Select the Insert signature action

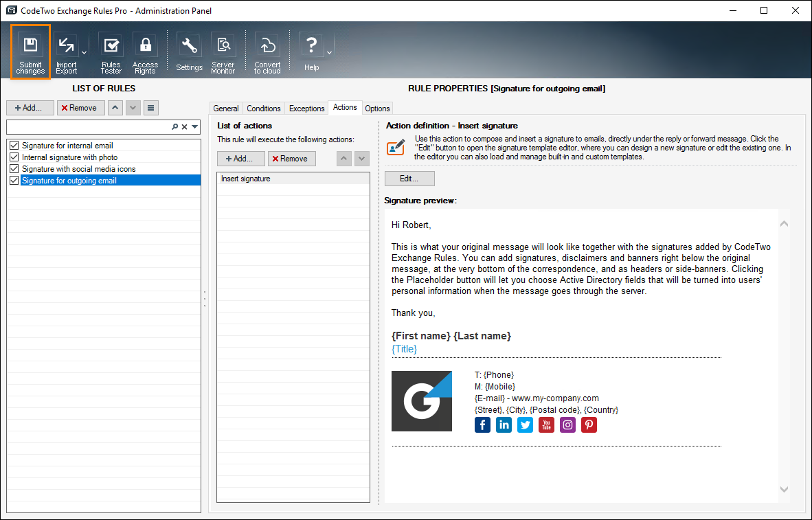[293, 179]
